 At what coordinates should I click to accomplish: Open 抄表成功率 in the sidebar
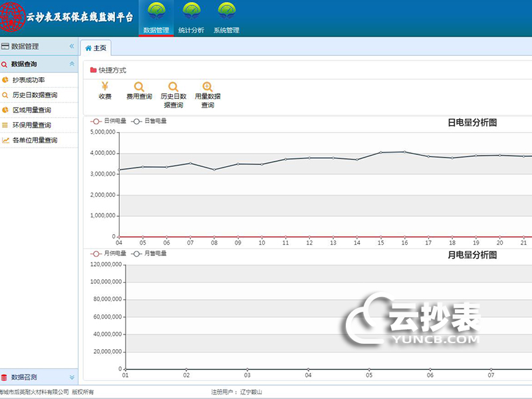(29, 80)
